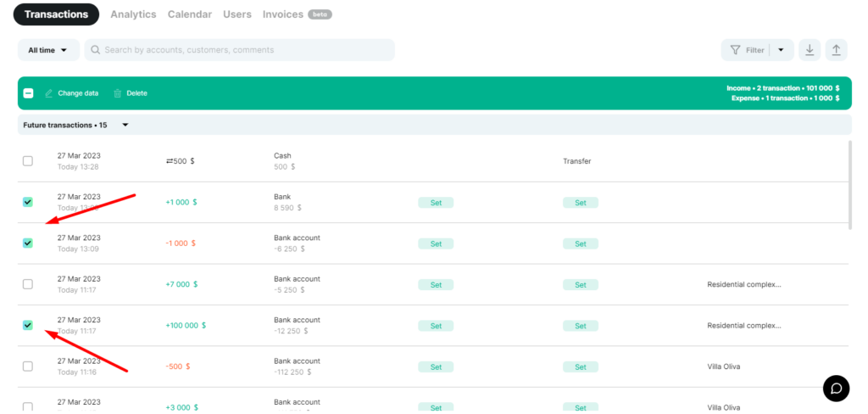Click the Filter button

pos(747,50)
